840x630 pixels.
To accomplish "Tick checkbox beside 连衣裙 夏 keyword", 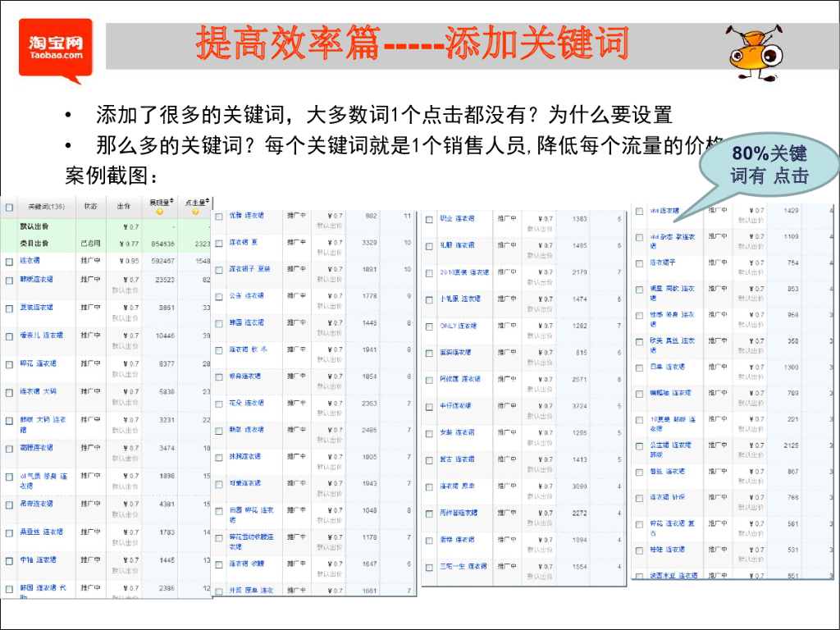I will [219, 243].
